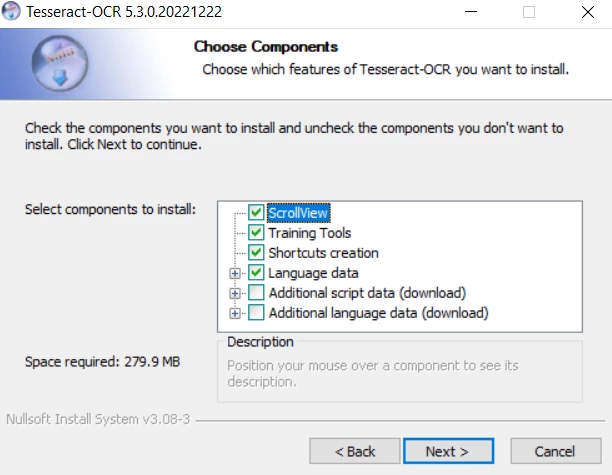Viewport: 612px width, 475px height.
Task: Minimize the installer window
Action: click(471, 12)
